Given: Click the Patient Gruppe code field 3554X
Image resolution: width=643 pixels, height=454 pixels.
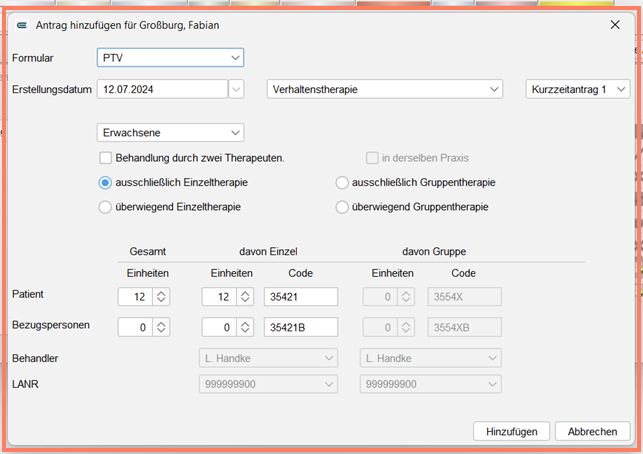Looking at the screenshot, I should point(464,297).
